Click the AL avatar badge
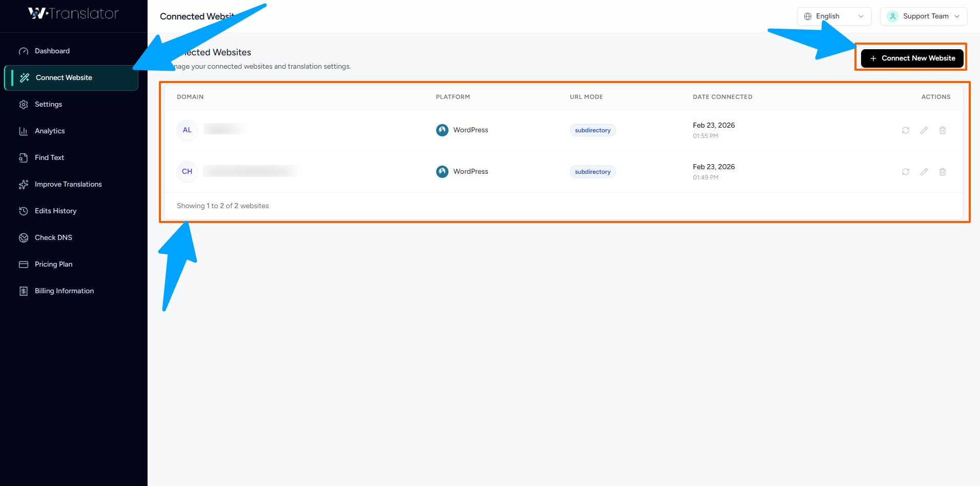The height and width of the screenshot is (486, 980). pyautogui.click(x=187, y=130)
